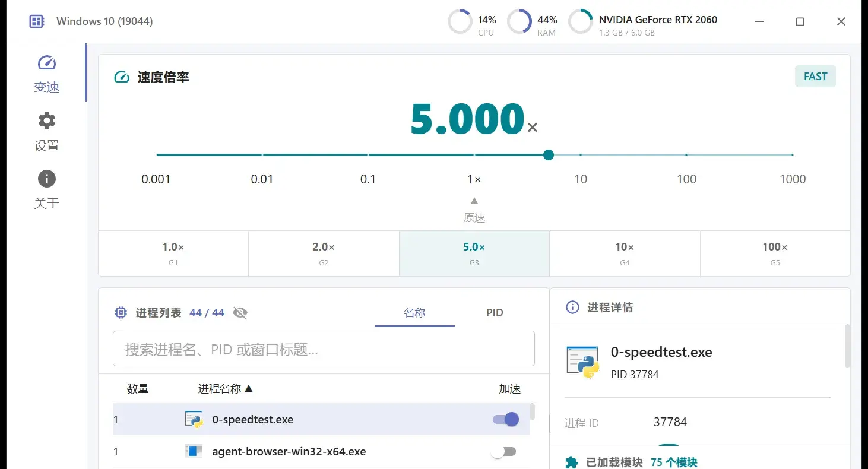Click the 0.001 label under the speed slider
This screenshot has height=469, width=868.
point(156,179)
